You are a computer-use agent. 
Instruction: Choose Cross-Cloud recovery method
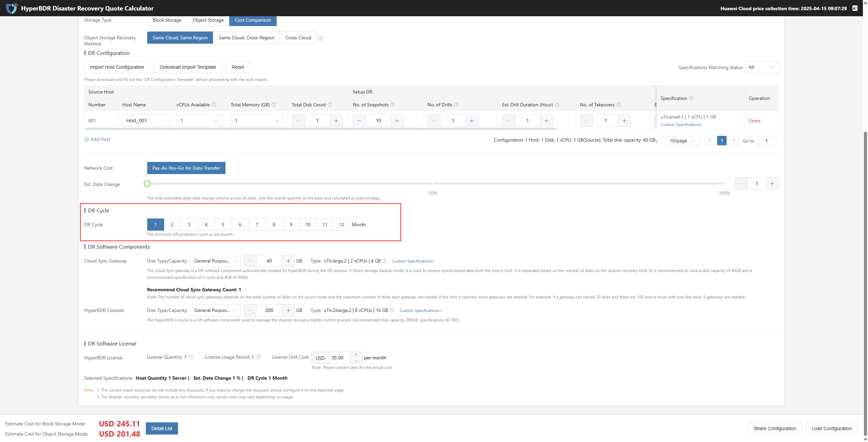click(298, 38)
